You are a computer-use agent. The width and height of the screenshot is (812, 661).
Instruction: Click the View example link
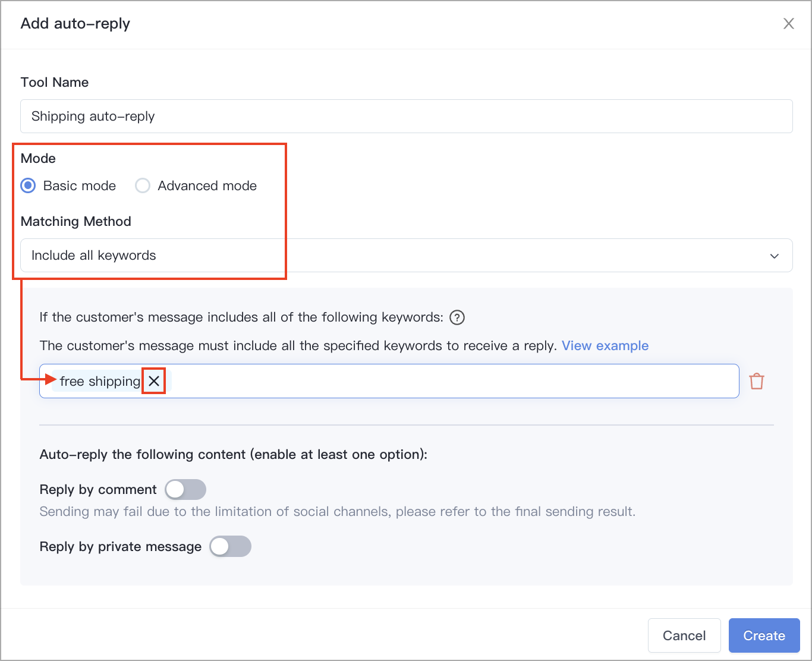point(605,346)
